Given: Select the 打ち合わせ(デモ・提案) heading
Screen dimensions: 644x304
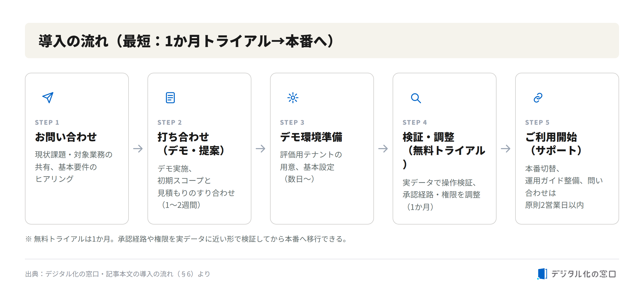Looking at the screenshot, I should 191,144.
